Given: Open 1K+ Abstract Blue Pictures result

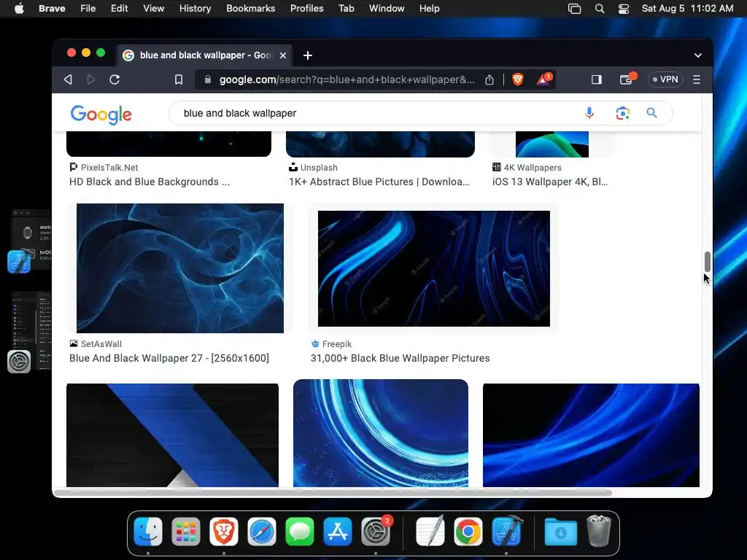Looking at the screenshot, I should (x=379, y=182).
